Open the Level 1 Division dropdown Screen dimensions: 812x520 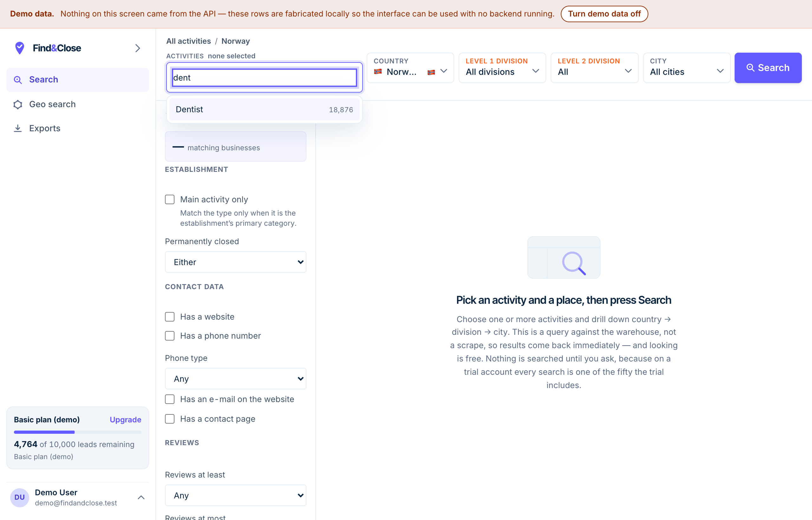[502, 68]
